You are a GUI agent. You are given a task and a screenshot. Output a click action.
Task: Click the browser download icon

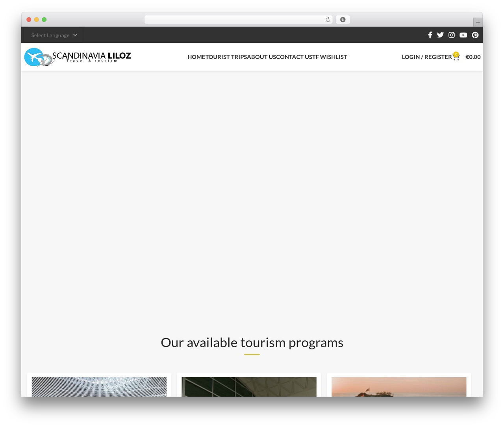(343, 20)
